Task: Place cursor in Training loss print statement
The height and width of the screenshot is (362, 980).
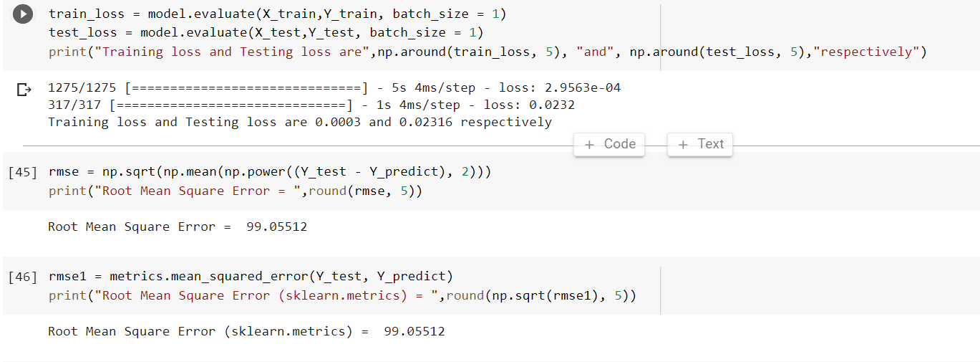Action: 487,52
